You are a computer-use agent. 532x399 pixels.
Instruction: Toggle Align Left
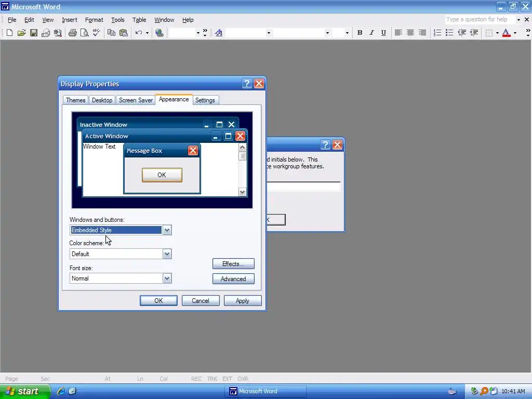coord(398,33)
